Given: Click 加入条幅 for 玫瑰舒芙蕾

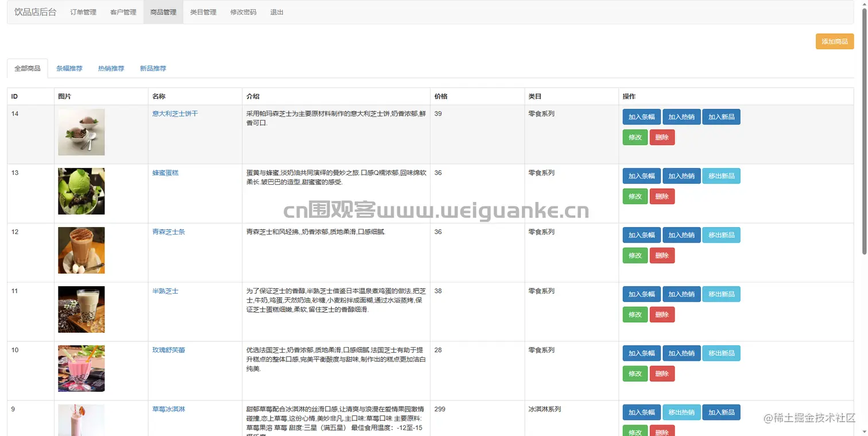Looking at the screenshot, I should tap(642, 353).
